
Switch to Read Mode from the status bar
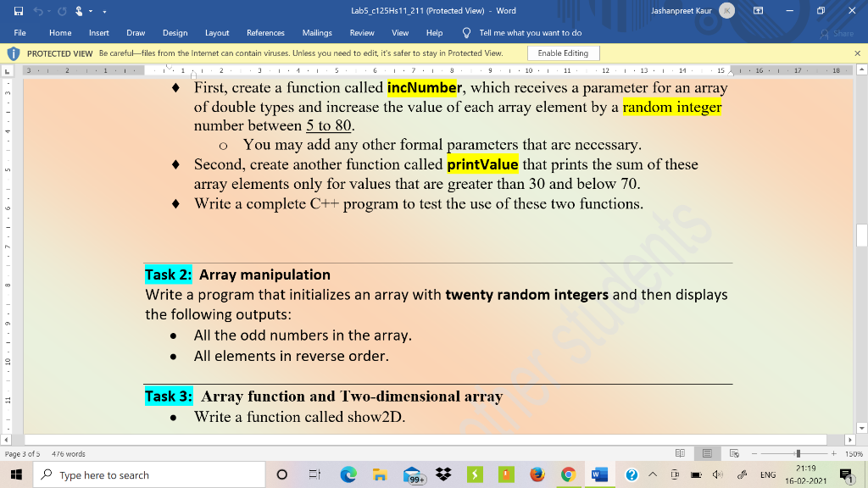click(x=681, y=454)
